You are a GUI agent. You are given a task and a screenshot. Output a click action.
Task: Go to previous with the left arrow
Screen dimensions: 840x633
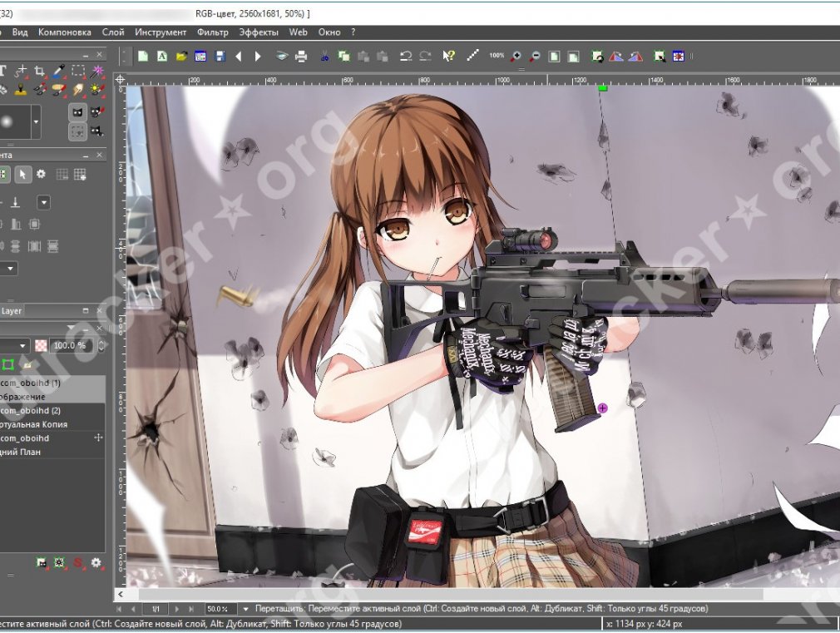(239, 56)
